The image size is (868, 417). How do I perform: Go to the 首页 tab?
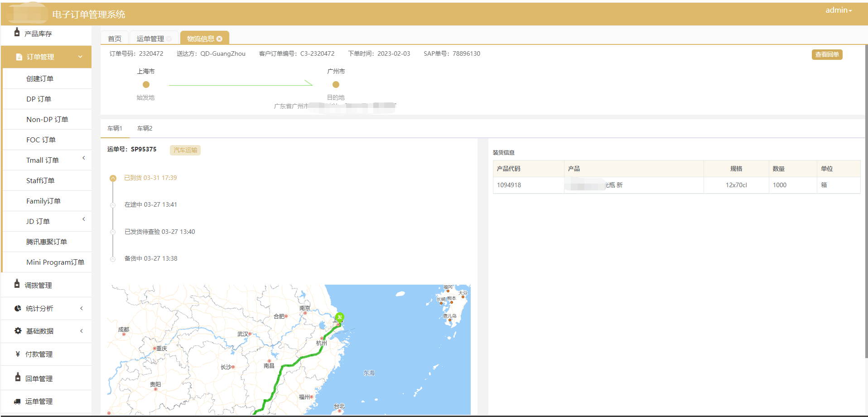(115, 39)
